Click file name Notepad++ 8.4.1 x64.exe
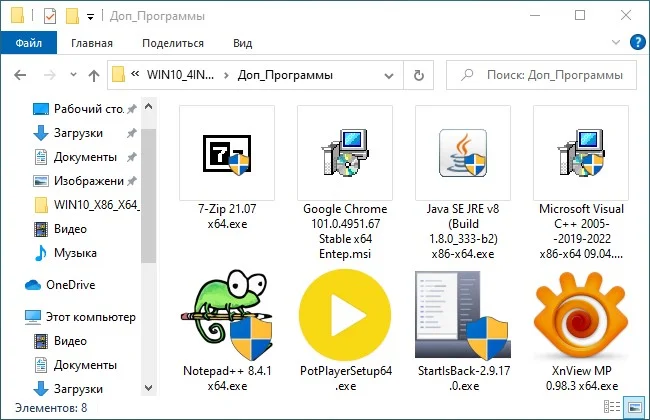This screenshot has height=420, width=650. (227, 378)
